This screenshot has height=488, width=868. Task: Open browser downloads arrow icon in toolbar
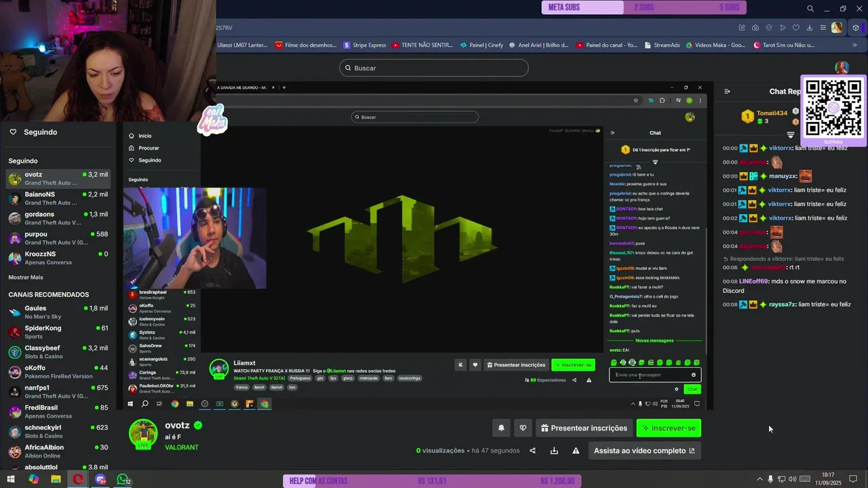[x=810, y=28]
